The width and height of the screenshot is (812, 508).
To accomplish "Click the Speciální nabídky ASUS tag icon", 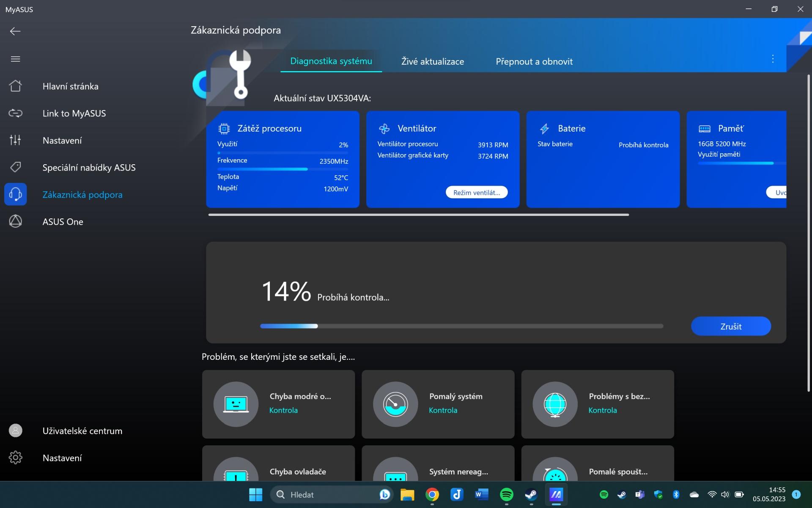I will coord(15,167).
